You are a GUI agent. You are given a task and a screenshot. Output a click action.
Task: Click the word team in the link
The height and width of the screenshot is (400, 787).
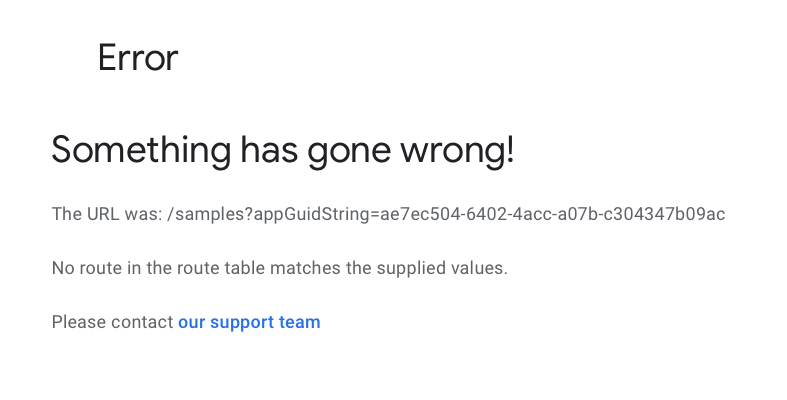[300, 322]
